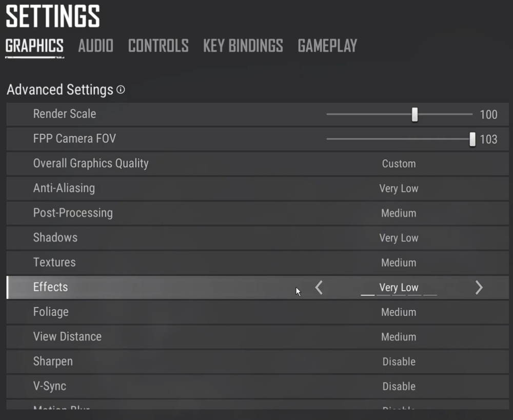Click the Render Scale slider handle
This screenshot has width=513, height=420.
tap(415, 114)
